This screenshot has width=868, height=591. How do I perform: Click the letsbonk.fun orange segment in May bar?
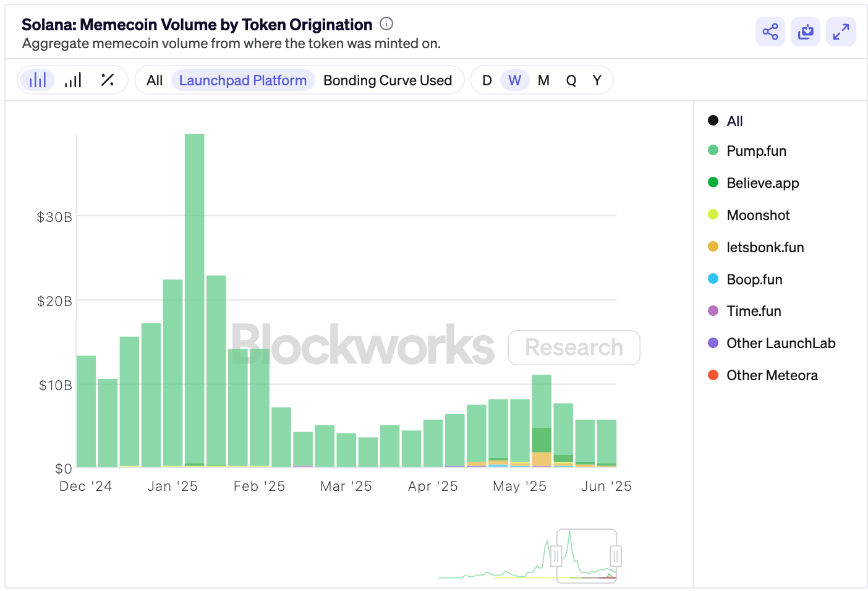tap(542, 459)
